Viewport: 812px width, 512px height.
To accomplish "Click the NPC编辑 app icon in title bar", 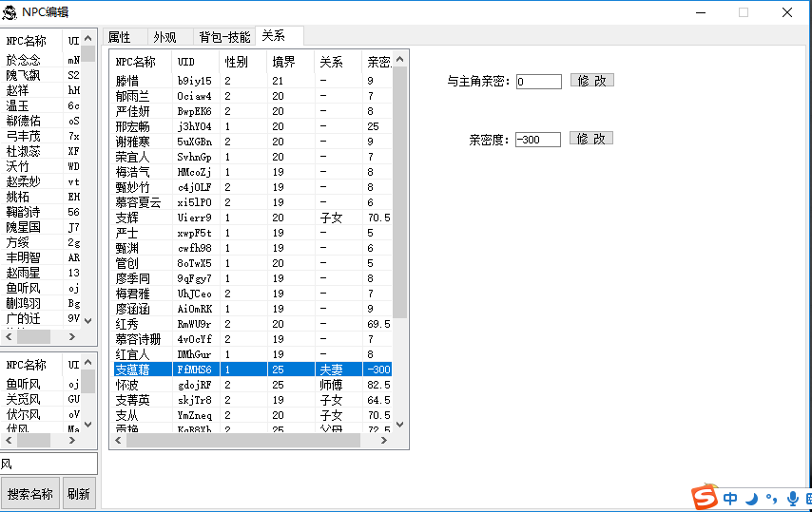I will 10,12.
